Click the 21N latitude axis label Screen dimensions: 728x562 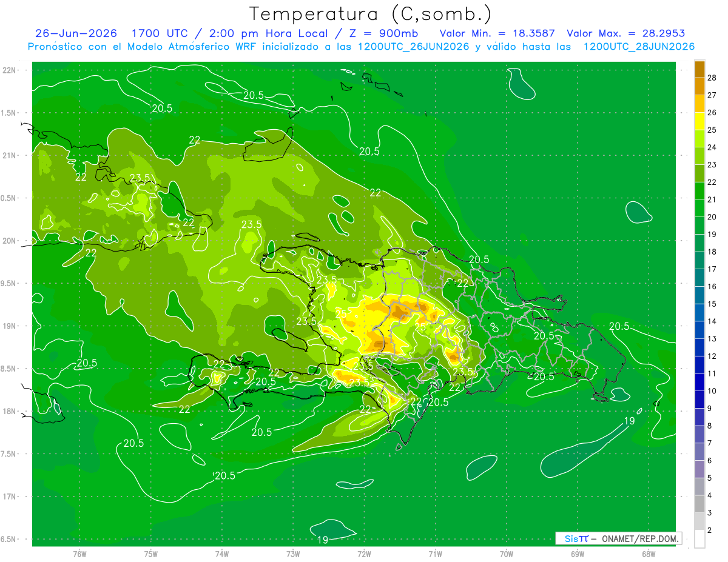[x=10, y=155]
